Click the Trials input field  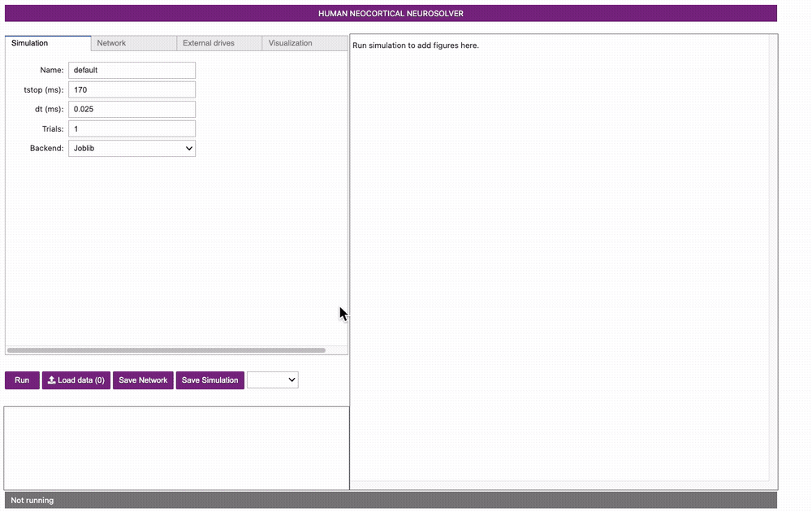[132, 129]
